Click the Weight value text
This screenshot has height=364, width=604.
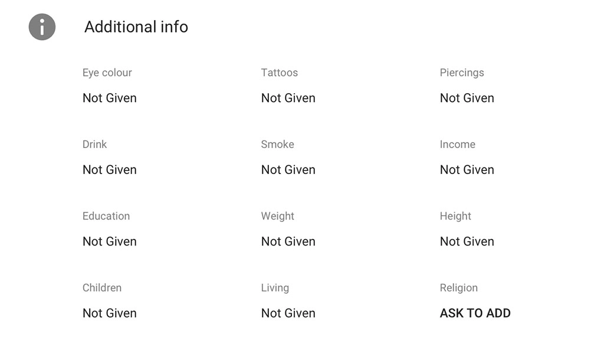288,241
